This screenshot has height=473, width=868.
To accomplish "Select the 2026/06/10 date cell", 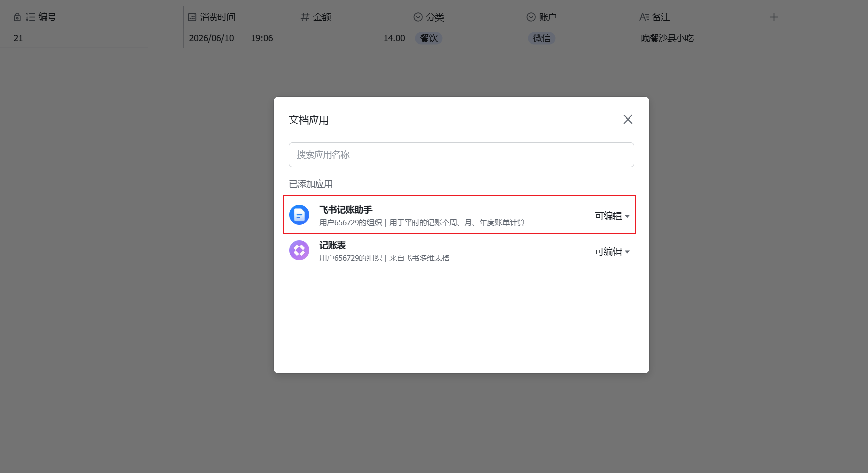I will pyautogui.click(x=240, y=38).
